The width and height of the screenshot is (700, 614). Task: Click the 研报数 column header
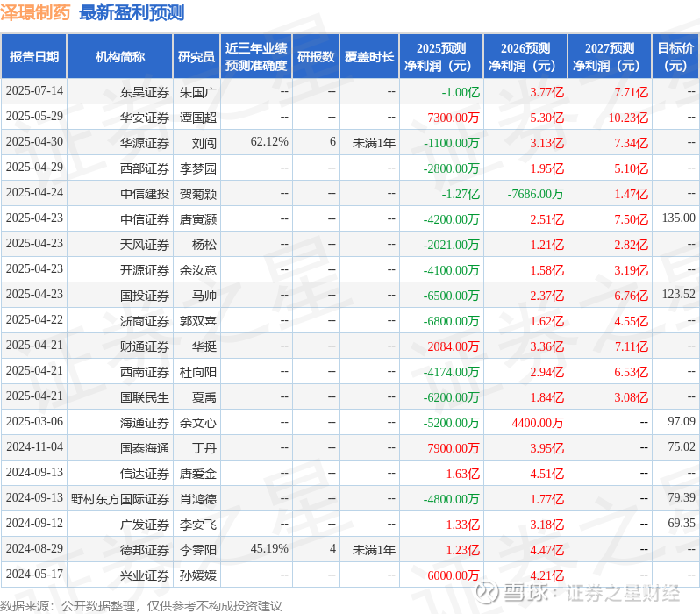(316, 57)
